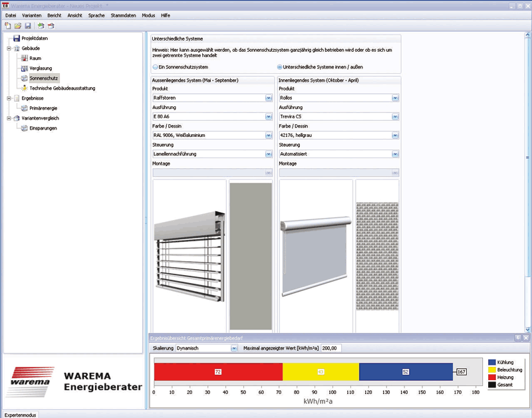Open the Stammdaten menu

pyautogui.click(x=123, y=15)
